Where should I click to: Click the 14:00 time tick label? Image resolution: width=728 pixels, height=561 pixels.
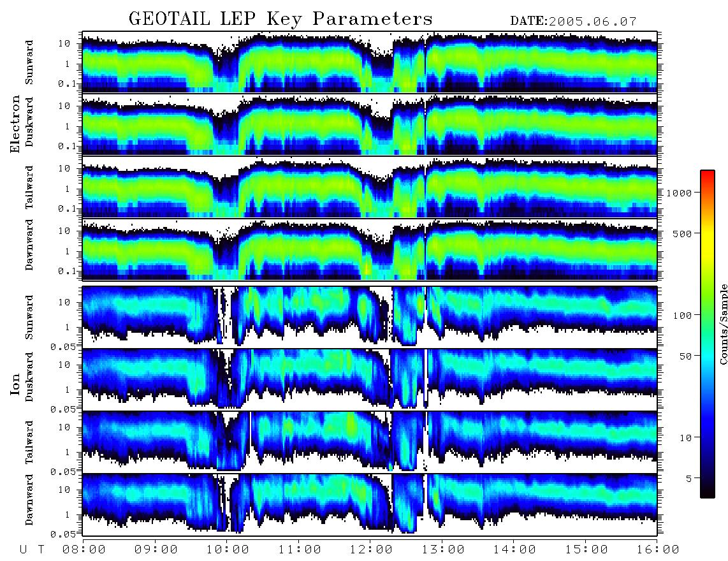pyautogui.click(x=514, y=550)
